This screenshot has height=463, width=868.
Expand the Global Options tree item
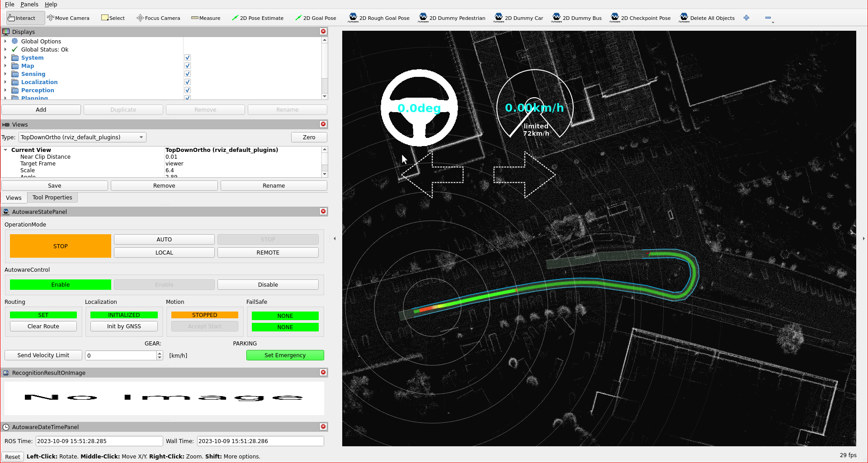(5, 41)
